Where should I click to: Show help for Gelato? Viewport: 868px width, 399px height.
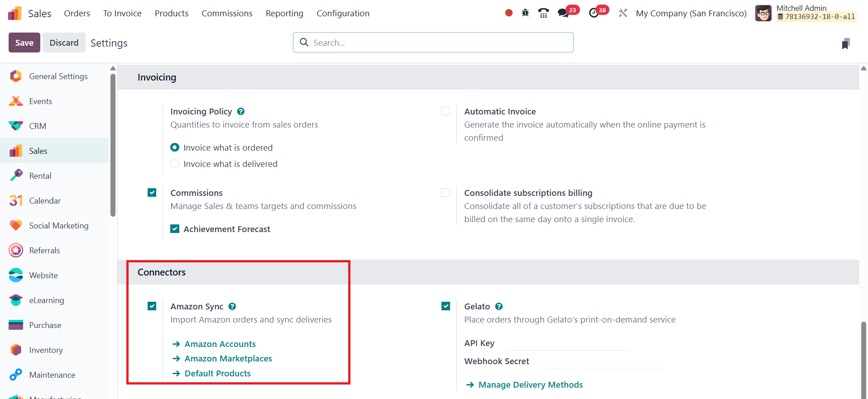(499, 306)
